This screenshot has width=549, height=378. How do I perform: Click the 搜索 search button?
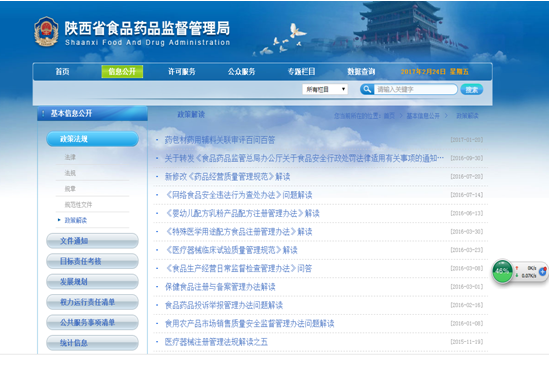pyautogui.click(x=472, y=90)
